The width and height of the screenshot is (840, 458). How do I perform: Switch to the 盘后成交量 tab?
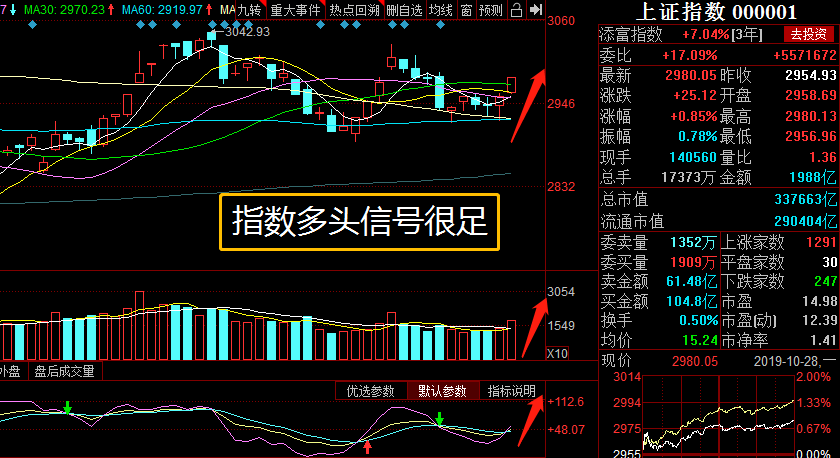[x=64, y=371]
